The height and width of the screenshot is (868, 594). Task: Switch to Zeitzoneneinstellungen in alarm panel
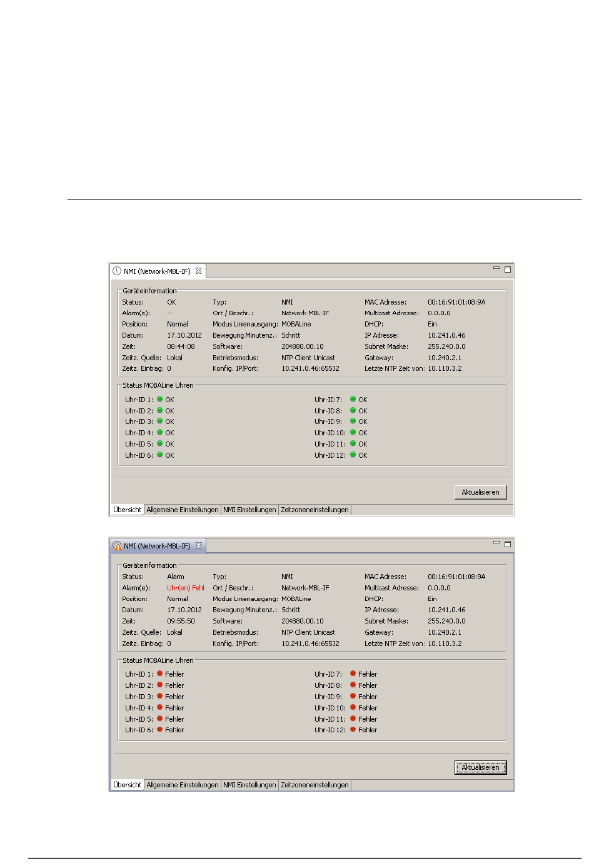click(x=315, y=785)
